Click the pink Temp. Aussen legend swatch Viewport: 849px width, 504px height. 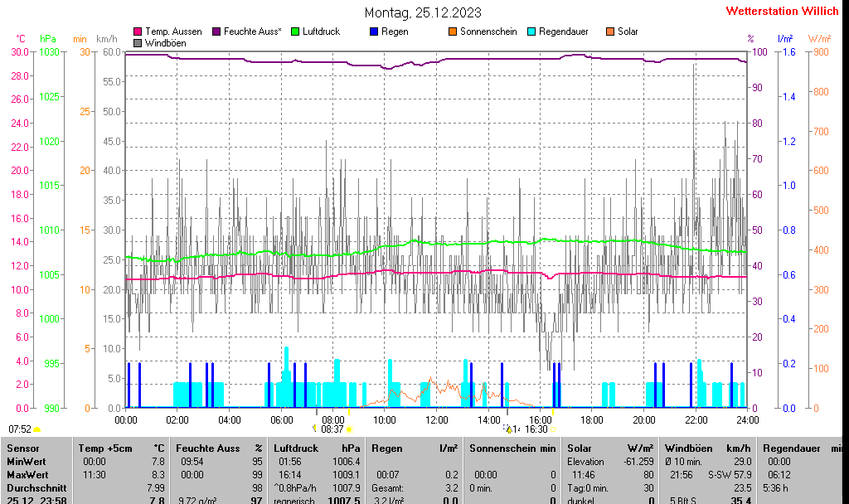138,32
